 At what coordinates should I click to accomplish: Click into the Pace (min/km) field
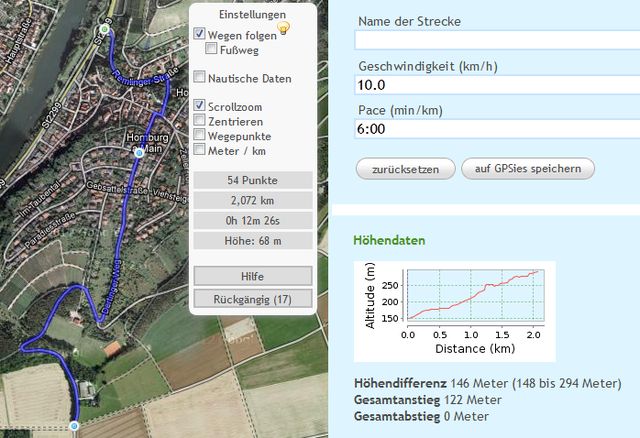pos(497,129)
